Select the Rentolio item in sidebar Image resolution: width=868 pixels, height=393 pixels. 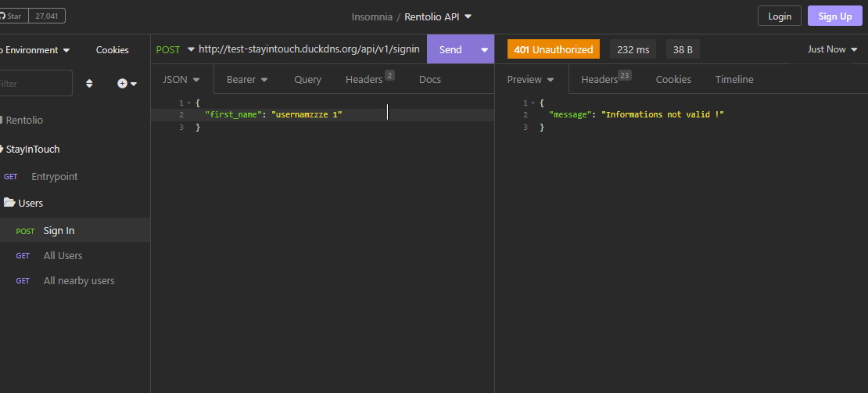22,121
